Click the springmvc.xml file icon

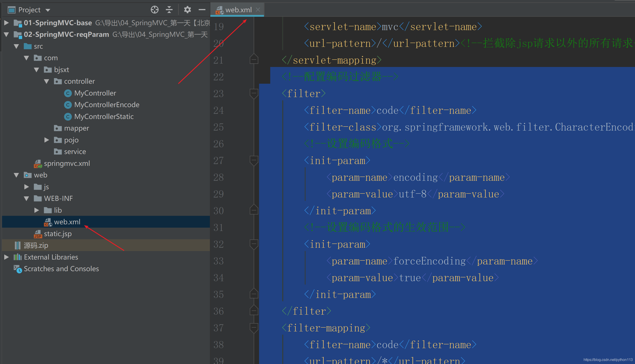click(38, 164)
